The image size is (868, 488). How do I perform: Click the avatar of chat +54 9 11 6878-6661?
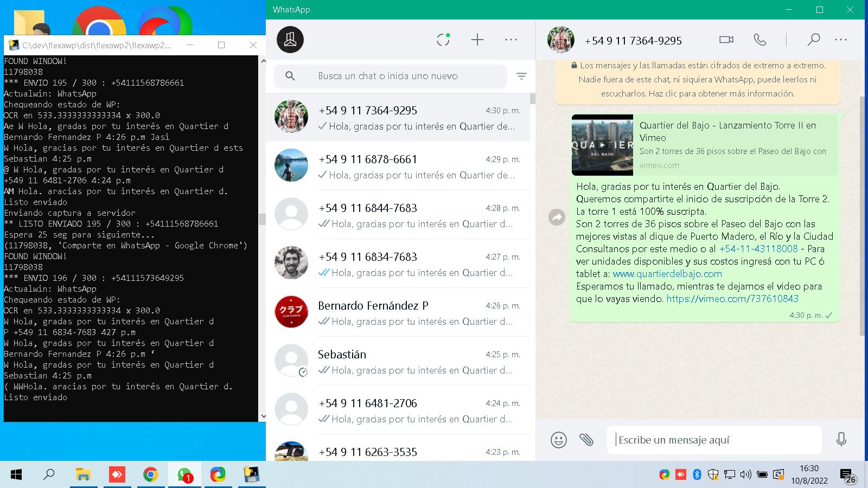click(x=291, y=165)
